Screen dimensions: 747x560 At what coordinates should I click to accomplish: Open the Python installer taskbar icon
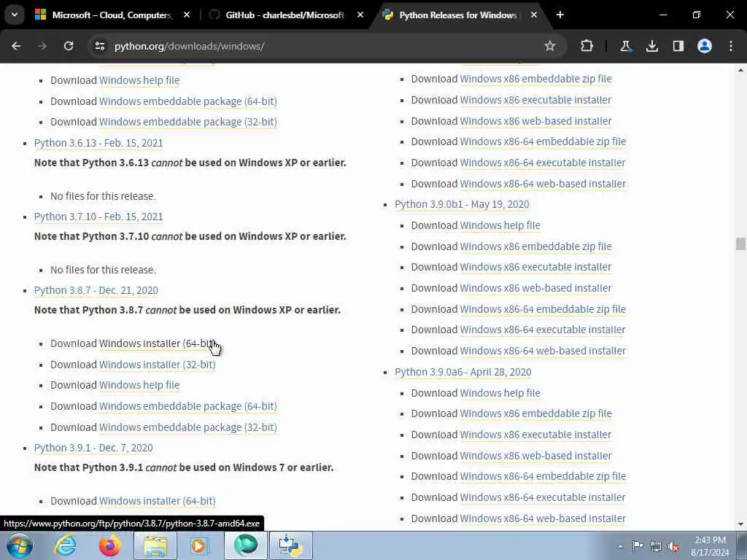[x=290, y=545]
